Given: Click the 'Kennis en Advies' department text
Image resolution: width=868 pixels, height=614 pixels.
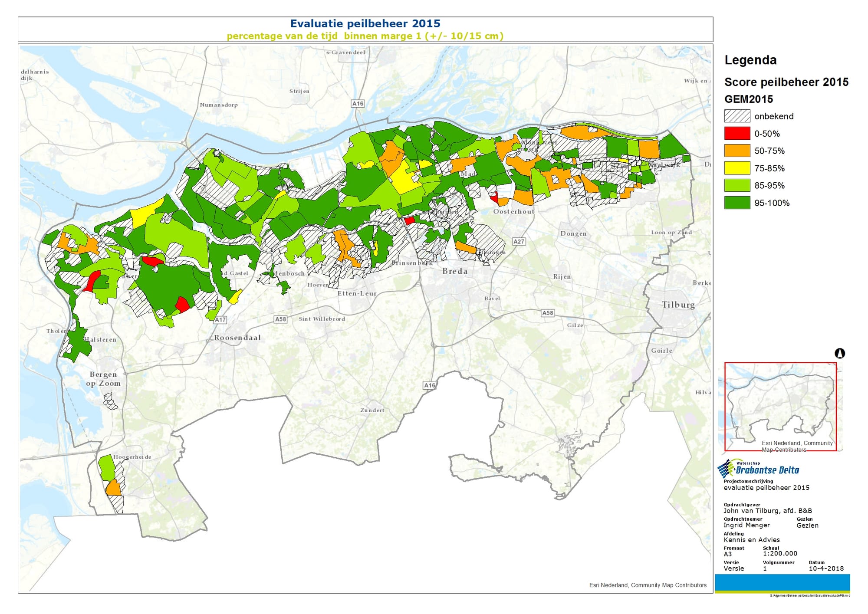Looking at the screenshot, I should point(752,540).
